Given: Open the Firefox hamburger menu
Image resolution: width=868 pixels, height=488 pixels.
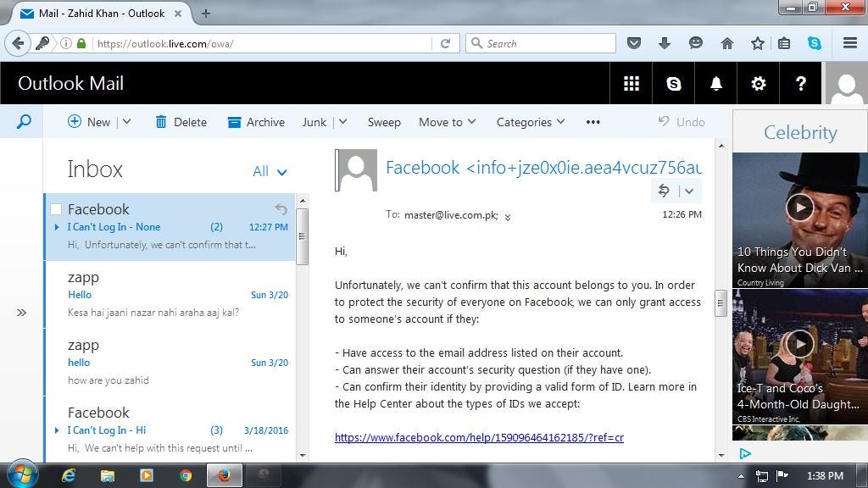Looking at the screenshot, I should coord(849,43).
